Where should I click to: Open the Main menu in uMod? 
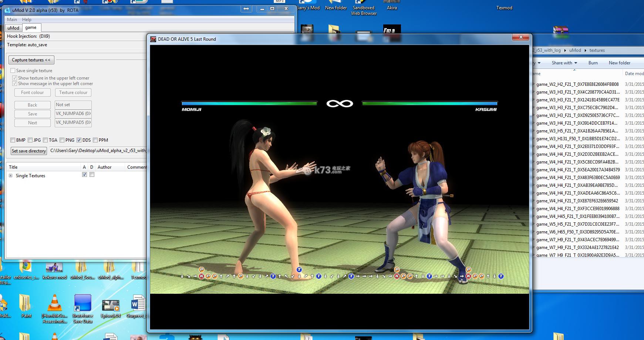coord(12,20)
